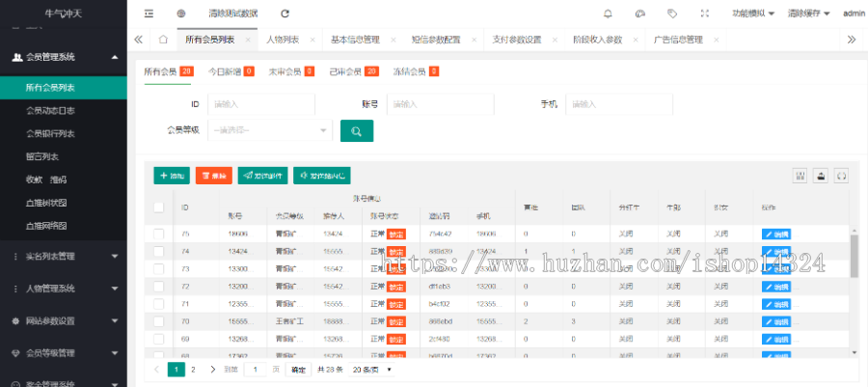
Task: Open the 支付参数设置 page tab
Action: (x=517, y=40)
